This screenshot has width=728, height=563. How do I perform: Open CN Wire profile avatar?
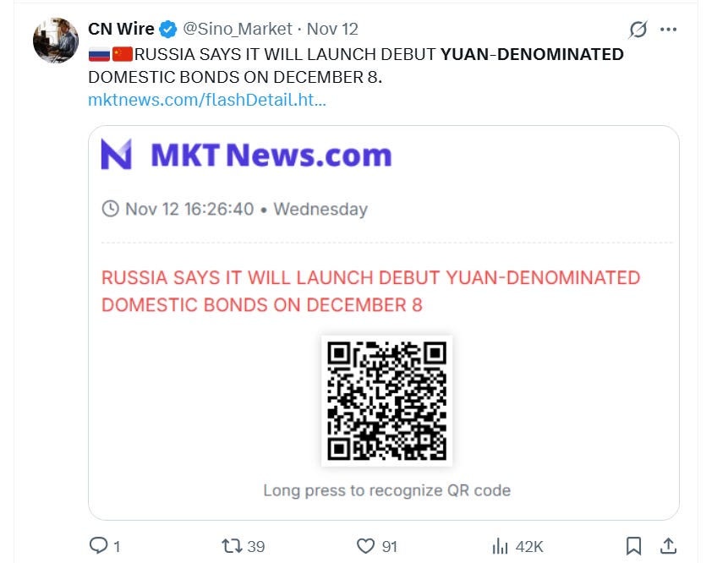[56, 41]
